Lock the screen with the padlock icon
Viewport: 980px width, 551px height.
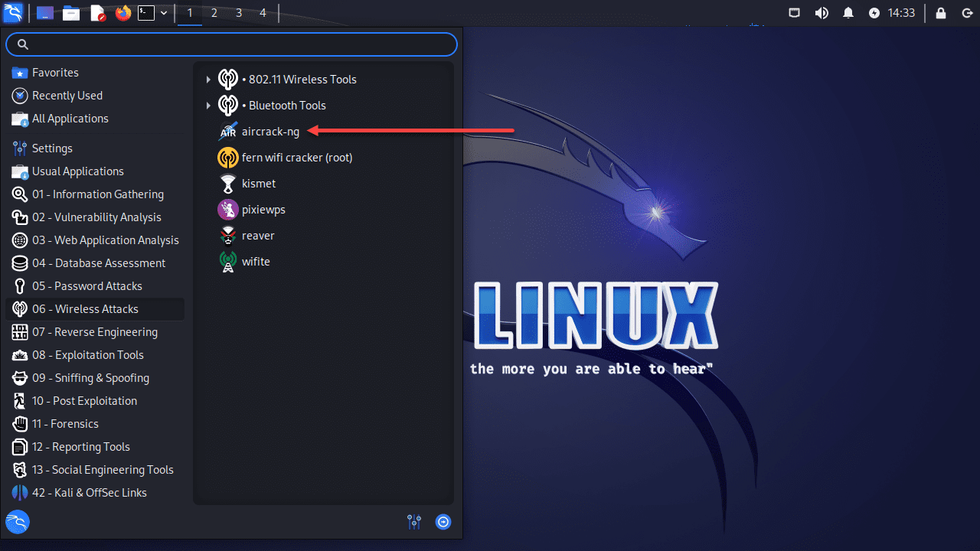coord(940,13)
